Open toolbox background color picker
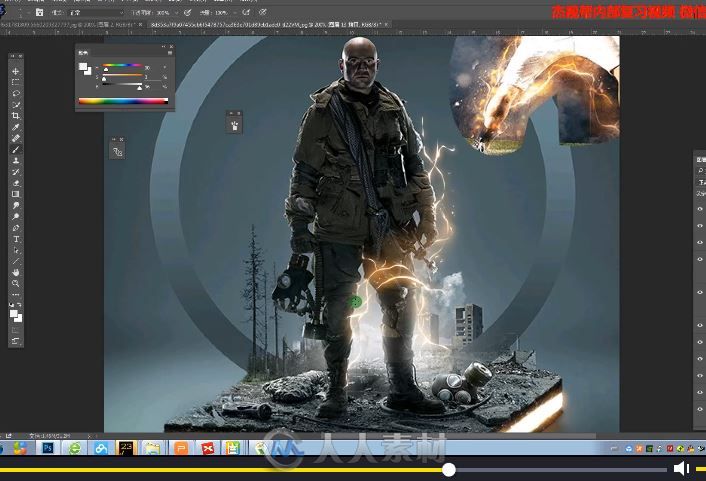This screenshot has height=481, width=706. [18, 318]
